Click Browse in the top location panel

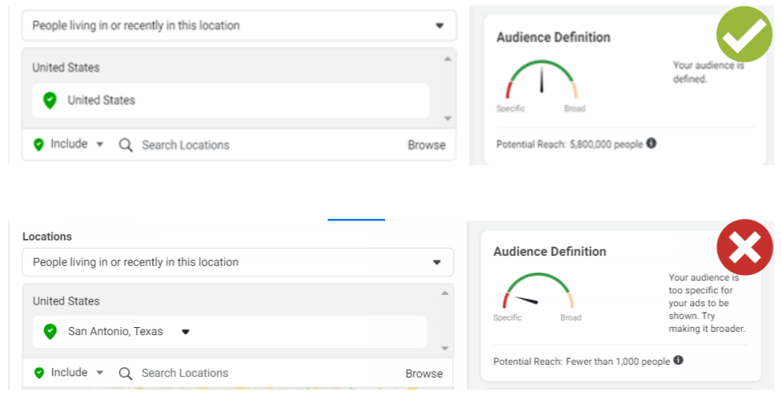pos(426,145)
